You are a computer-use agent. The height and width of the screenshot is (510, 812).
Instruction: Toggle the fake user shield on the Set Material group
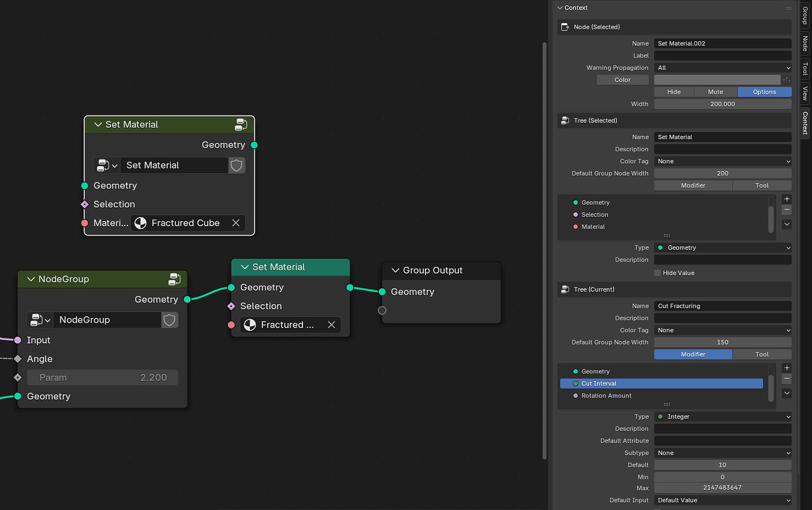coord(237,165)
